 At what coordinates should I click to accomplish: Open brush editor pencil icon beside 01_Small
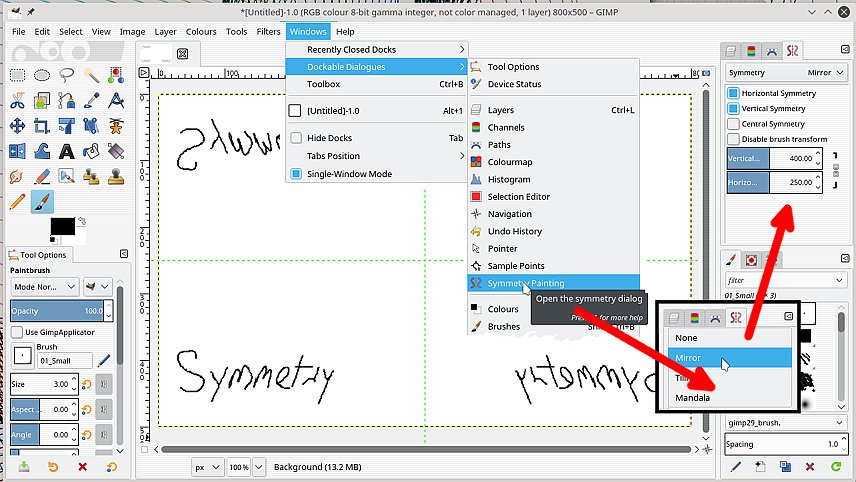pyautogui.click(x=104, y=360)
